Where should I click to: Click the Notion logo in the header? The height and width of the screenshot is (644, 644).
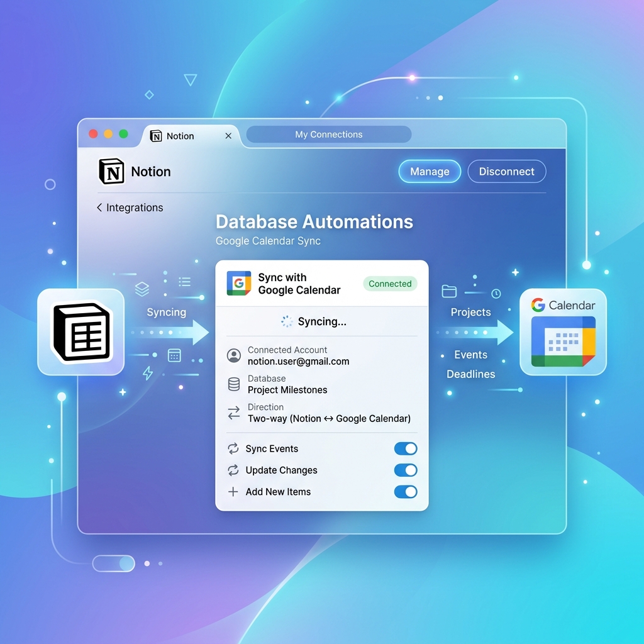click(x=111, y=171)
